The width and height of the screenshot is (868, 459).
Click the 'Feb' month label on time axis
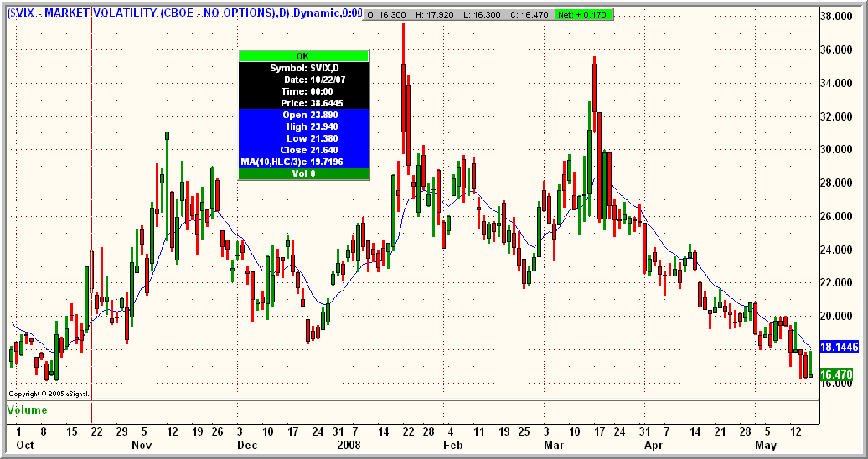[x=452, y=445]
